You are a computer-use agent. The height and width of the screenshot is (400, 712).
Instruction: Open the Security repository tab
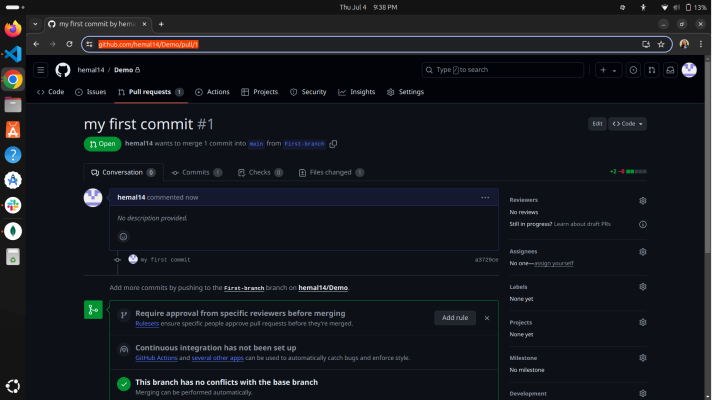(308, 92)
